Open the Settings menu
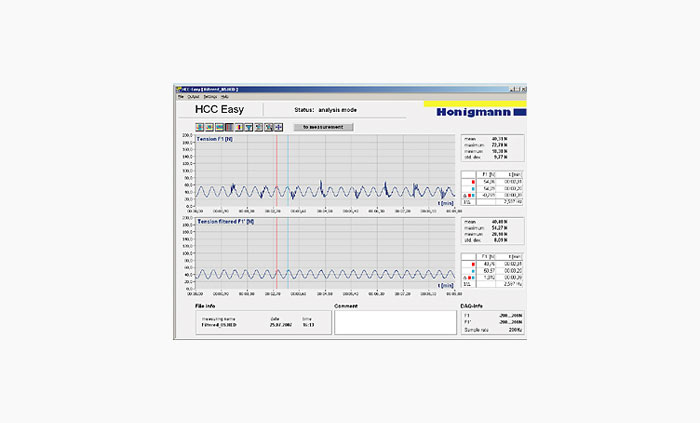 click(210, 97)
